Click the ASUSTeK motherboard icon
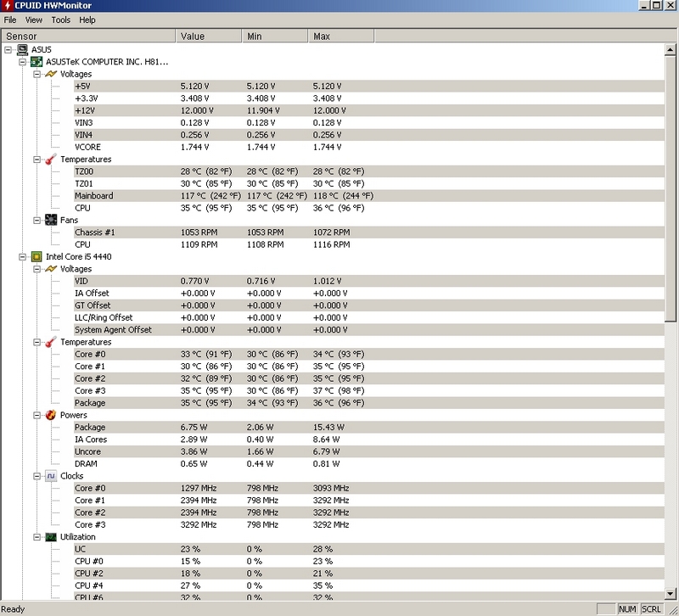The image size is (679, 616). click(x=36, y=62)
